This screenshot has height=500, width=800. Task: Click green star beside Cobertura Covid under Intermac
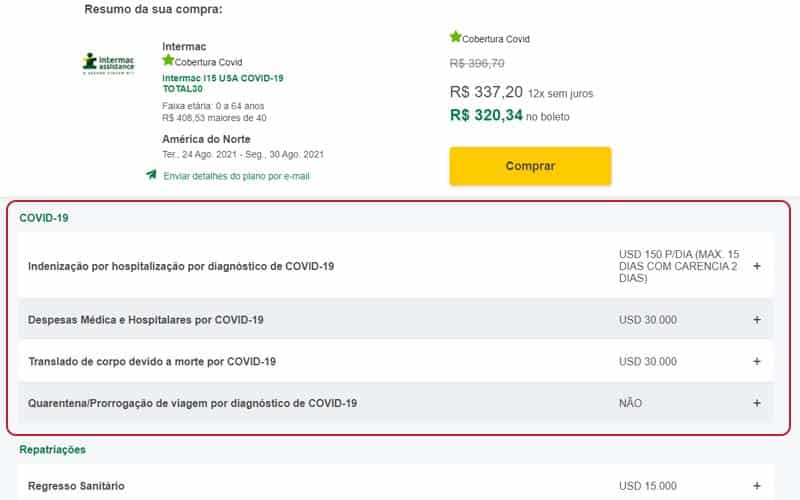pyautogui.click(x=168, y=60)
